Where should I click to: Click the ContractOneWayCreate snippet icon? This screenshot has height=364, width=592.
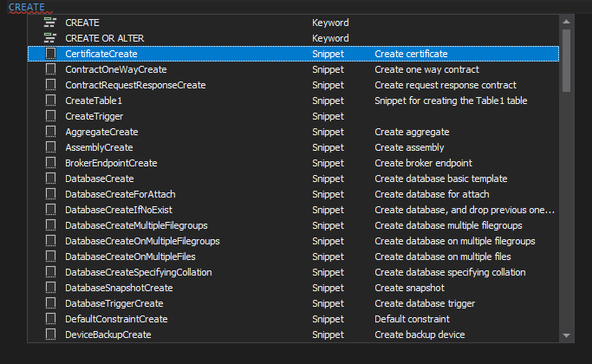(50, 69)
